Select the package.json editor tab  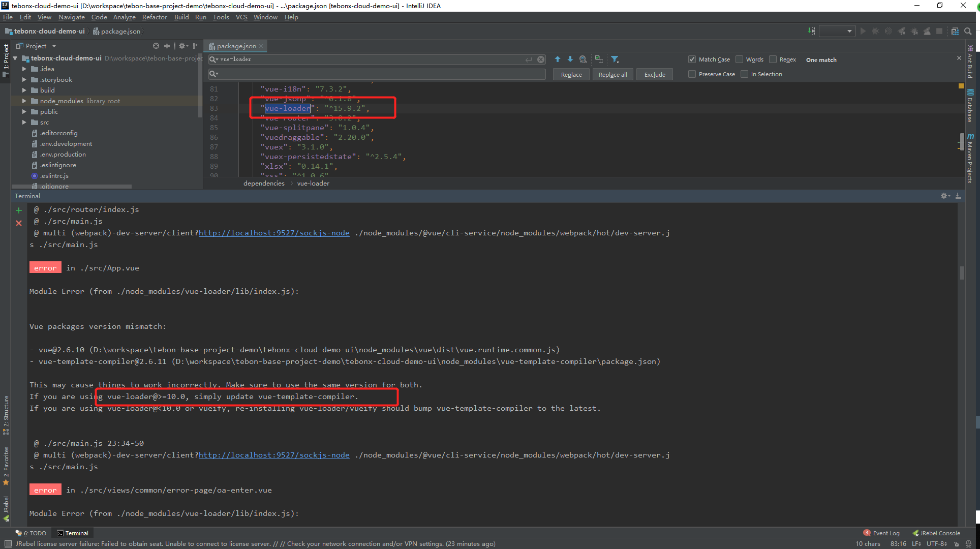click(236, 46)
